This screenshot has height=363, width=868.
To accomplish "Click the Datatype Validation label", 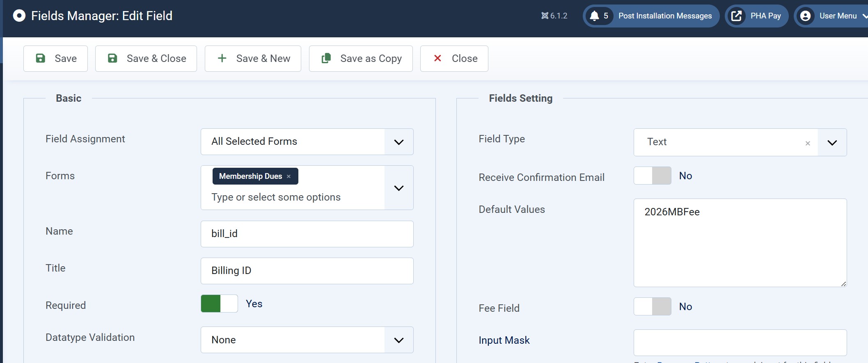I will (x=90, y=338).
